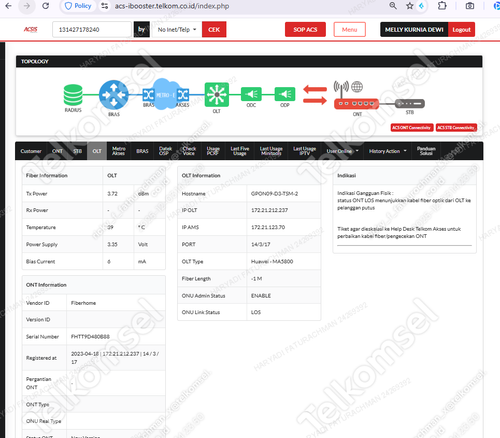This screenshot has width=500, height=438.
Task: Click the hostname value GPON09-D3-TSM-2
Action: (274, 194)
